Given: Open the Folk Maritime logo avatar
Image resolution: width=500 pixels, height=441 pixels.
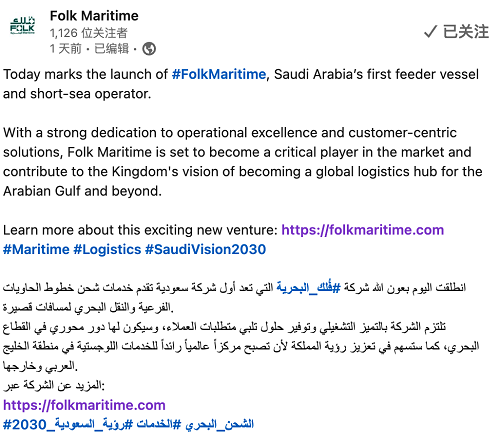Looking at the screenshot, I should click(22, 25).
